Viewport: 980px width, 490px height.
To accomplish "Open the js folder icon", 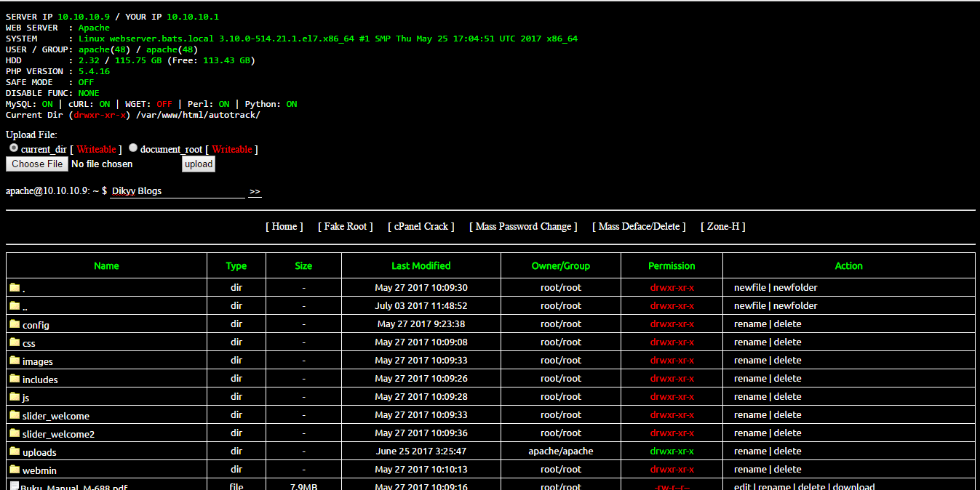I will click(x=15, y=396).
